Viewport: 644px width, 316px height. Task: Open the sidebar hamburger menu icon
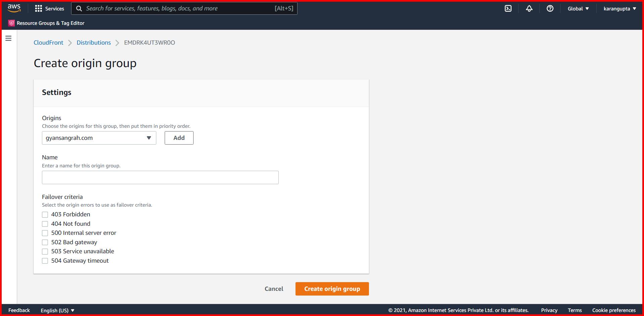coord(8,38)
